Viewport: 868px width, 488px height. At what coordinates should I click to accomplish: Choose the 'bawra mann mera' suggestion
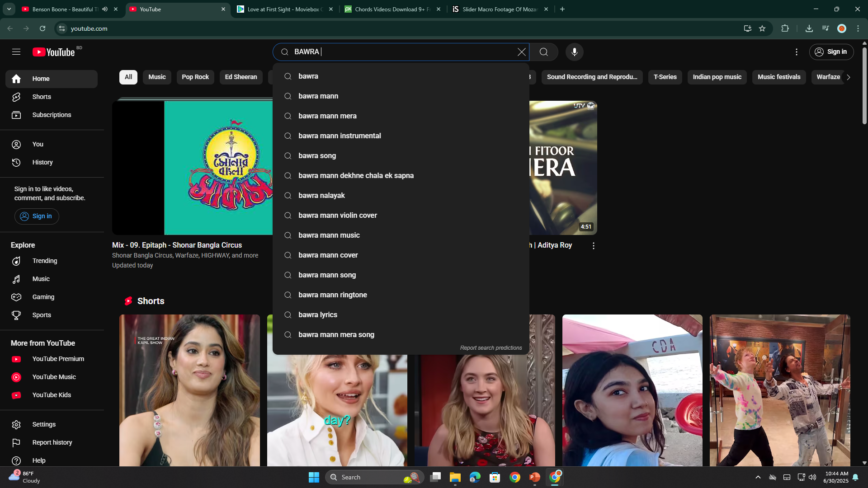click(x=401, y=116)
